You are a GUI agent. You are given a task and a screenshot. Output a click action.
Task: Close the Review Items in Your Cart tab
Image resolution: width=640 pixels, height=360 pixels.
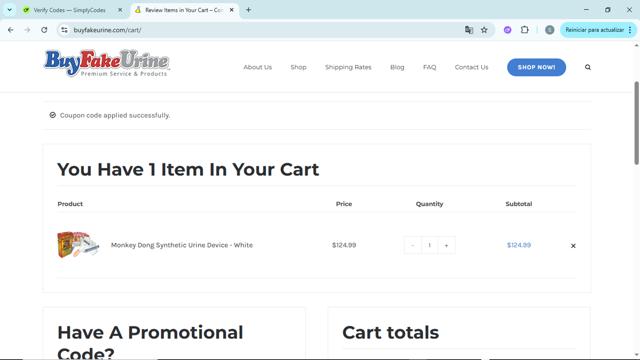pos(231,10)
